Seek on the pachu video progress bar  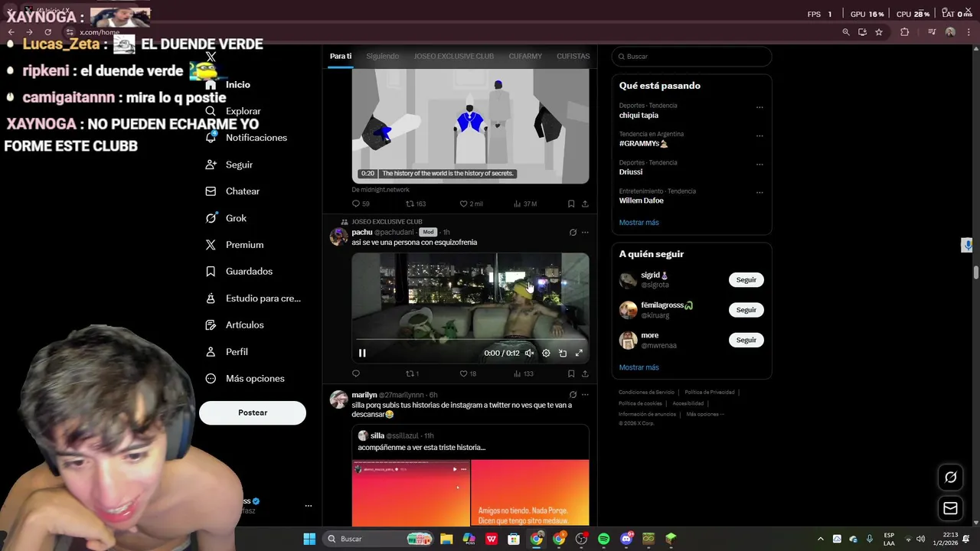coord(470,339)
